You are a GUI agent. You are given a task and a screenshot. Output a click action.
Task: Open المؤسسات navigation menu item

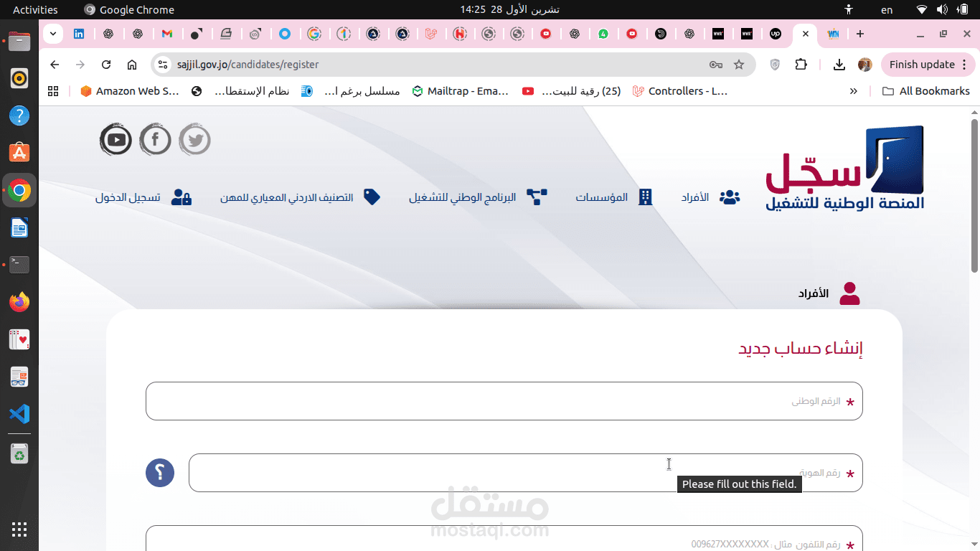(614, 197)
